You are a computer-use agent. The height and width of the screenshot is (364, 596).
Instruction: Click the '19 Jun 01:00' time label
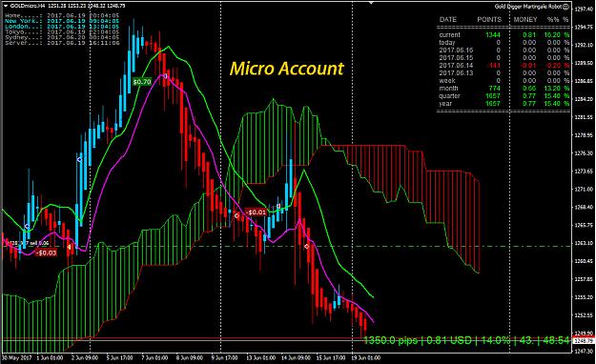(365, 357)
